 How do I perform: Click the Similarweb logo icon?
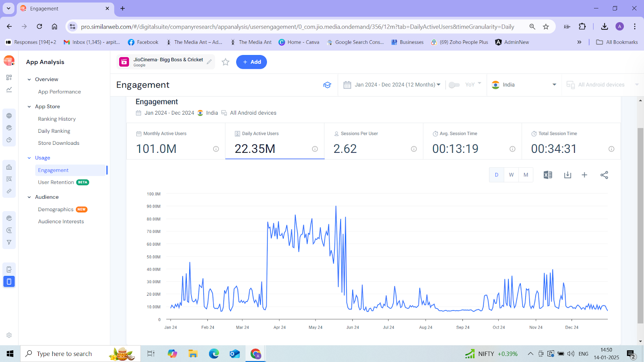tap(9, 61)
